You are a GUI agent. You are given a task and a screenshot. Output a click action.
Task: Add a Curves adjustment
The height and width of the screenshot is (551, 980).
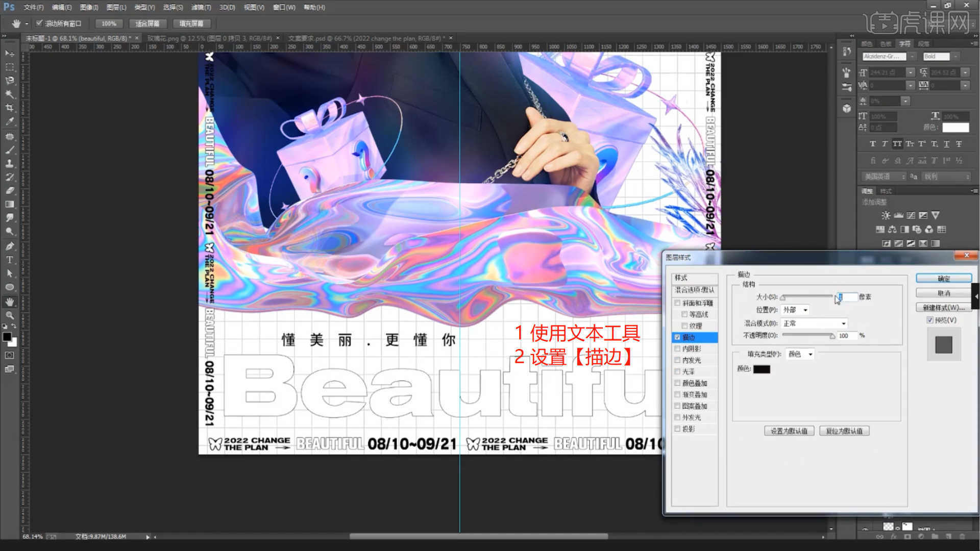pos(911,216)
